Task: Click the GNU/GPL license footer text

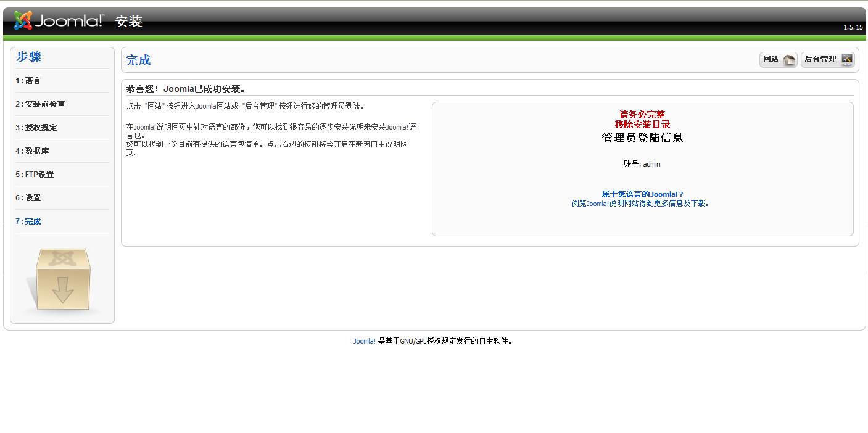Action: pos(445,341)
